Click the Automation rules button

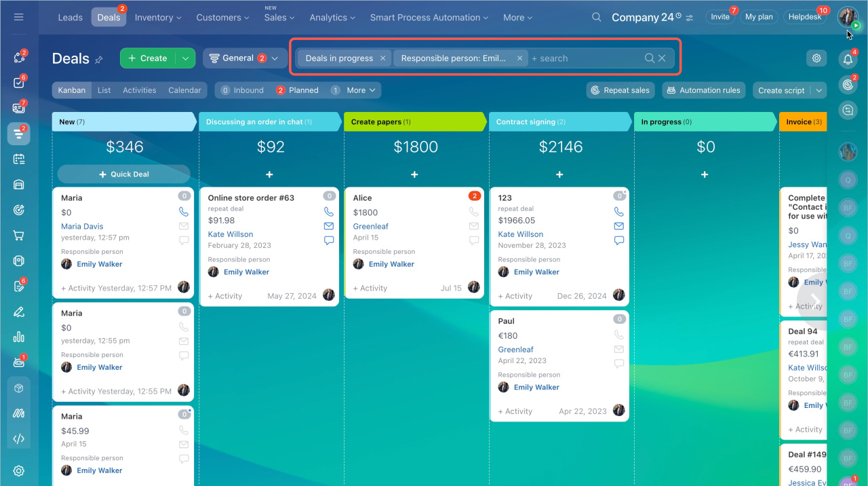703,90
